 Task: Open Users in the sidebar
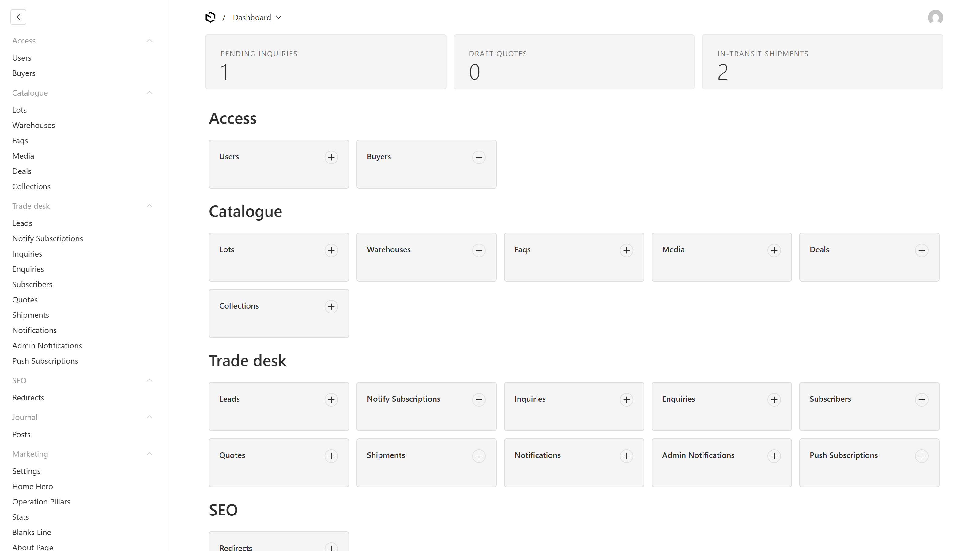22,58
